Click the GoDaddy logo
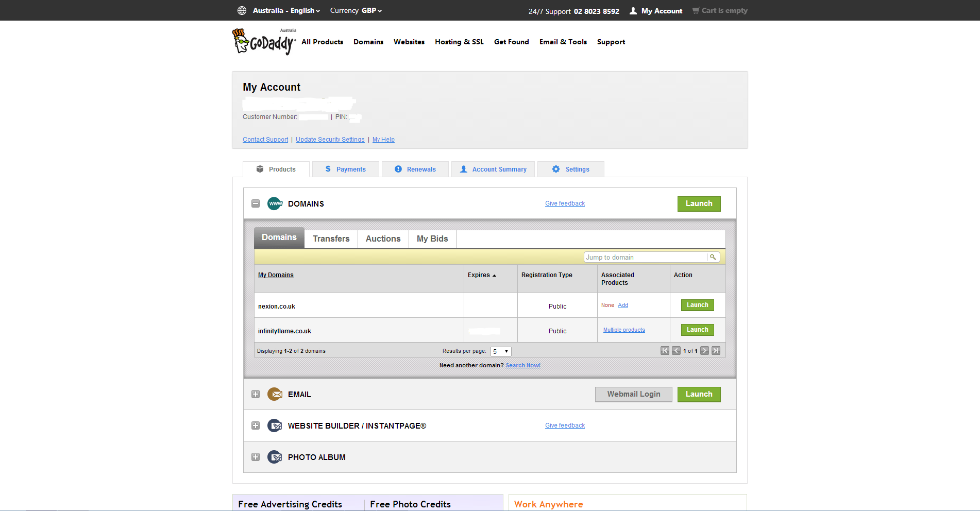980x511 pixels. pyautogui.click(x=263, y=41)
